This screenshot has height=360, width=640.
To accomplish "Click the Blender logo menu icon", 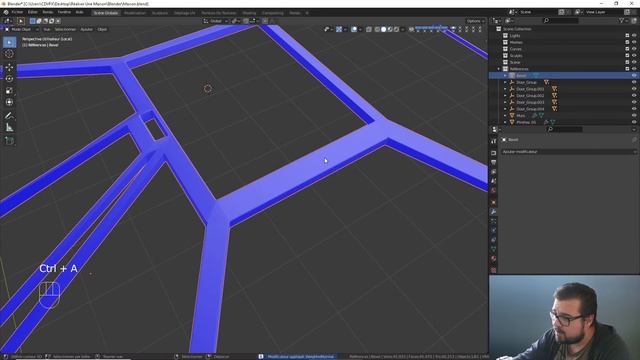I will pos(6,12).
